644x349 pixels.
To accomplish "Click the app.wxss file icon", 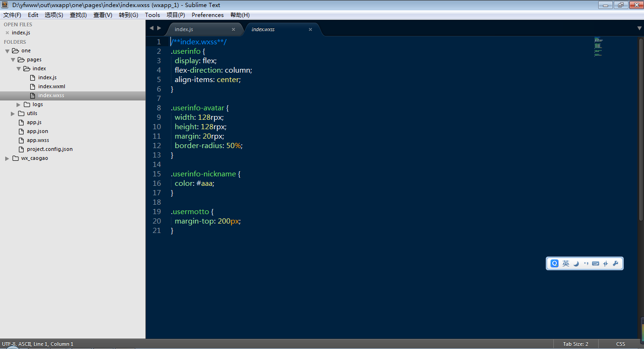I will (21, 141).
